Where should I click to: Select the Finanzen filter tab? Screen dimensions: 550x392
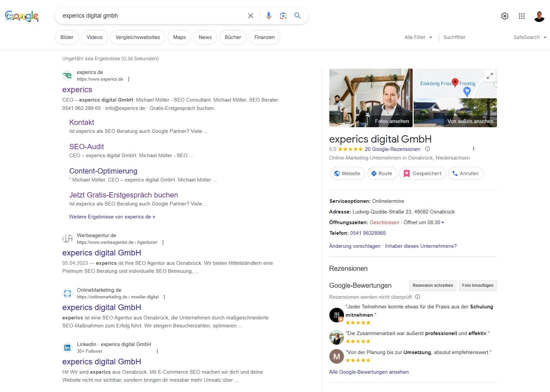point(264,37)
